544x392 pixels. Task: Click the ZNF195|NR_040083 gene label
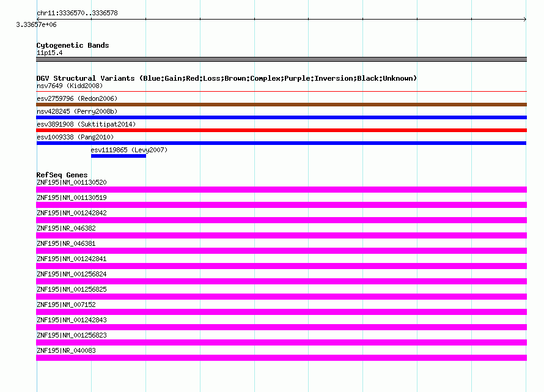pos(66,350)
